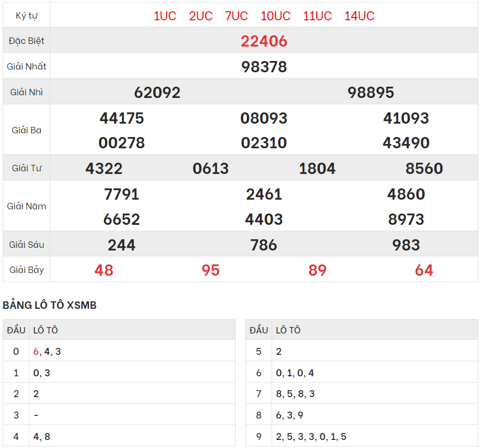Select third prize number 44175

122,118
